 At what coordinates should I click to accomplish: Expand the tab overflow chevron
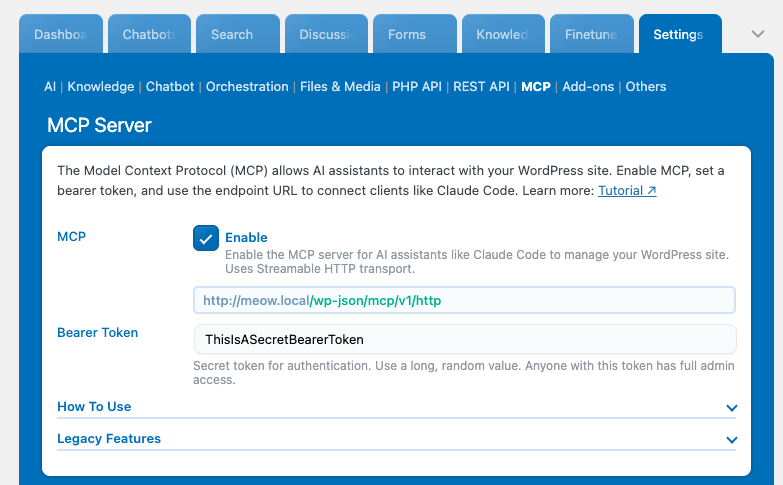coord(758,34)
